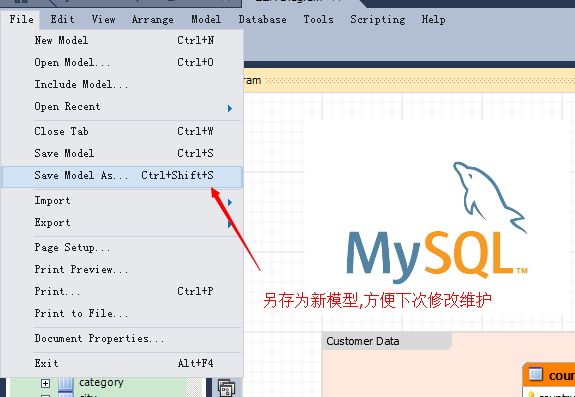Open the Database menu in menu bar
Viewport: 575px width, 397px height.
coord(263,19)
